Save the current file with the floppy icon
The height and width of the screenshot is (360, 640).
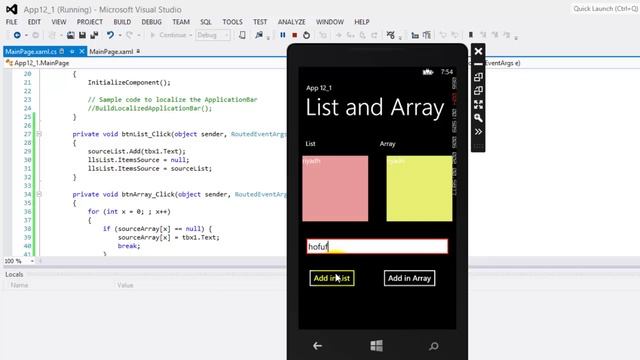point(82,36)
